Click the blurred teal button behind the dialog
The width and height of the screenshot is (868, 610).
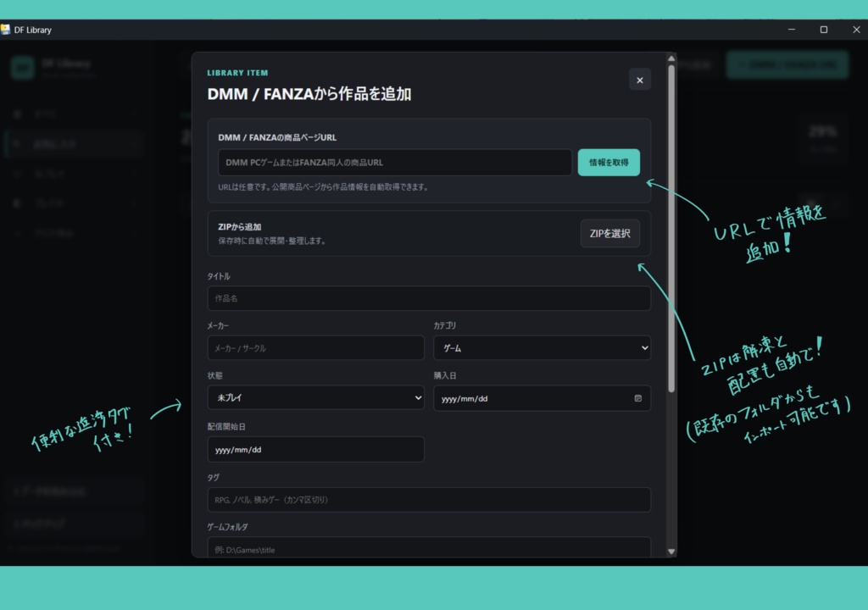(x=787, y=64)
